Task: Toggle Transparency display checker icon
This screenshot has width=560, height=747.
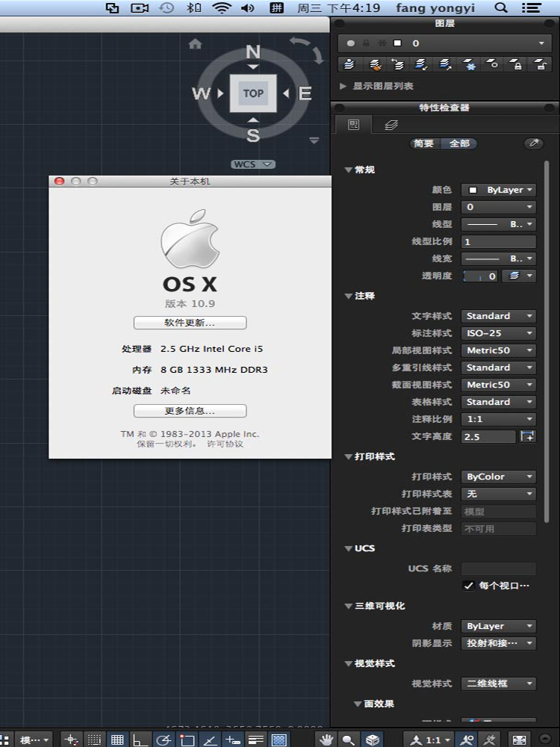Action: point(279,740)
